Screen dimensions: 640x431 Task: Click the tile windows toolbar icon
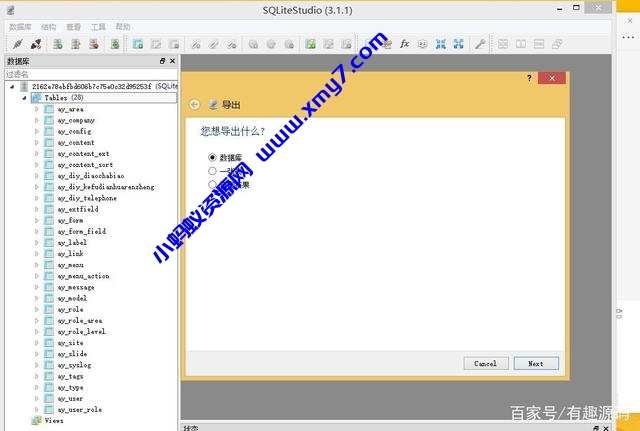tap(503, 44)
